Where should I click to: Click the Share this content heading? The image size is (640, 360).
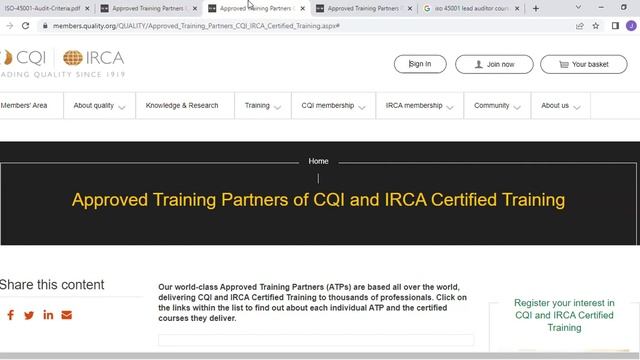click(52, 284)
